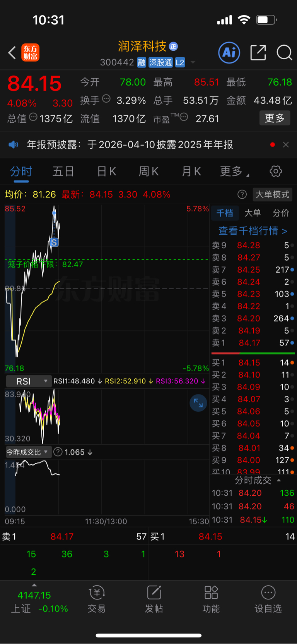Open the 交易 trade icon
The image size is (297, 644).
click(97, 599)
